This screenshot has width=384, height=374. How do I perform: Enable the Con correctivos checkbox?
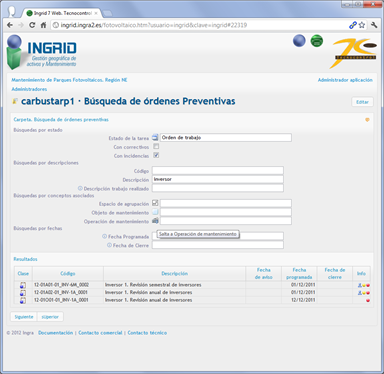pyautogui.click(x=156, y=146)
